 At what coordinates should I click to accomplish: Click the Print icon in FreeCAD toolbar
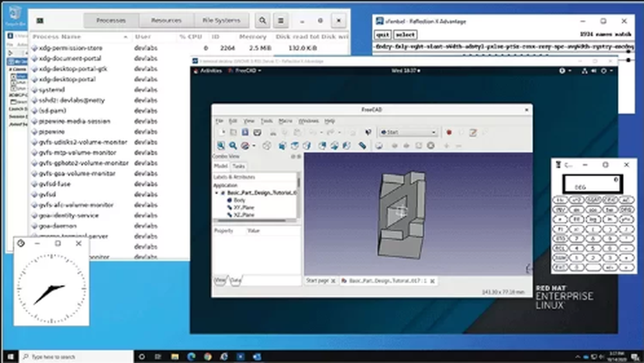click(258, 132)
